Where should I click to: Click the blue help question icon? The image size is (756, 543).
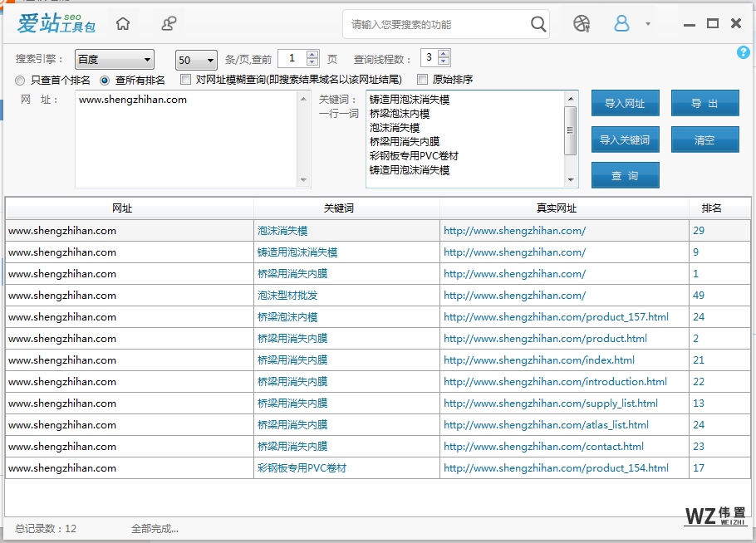click(743, 52)
